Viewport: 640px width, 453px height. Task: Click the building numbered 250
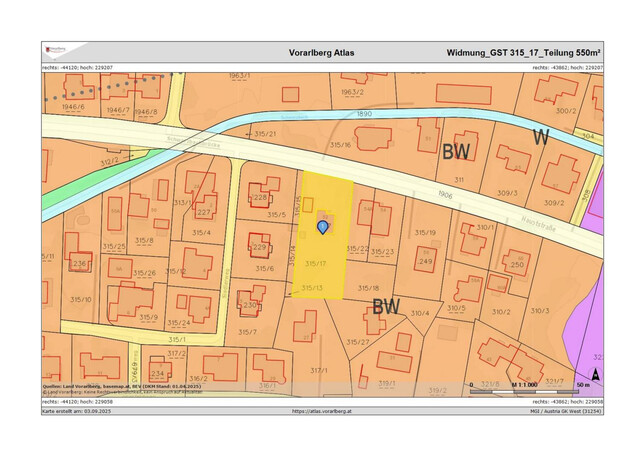[x=517, y=264]
